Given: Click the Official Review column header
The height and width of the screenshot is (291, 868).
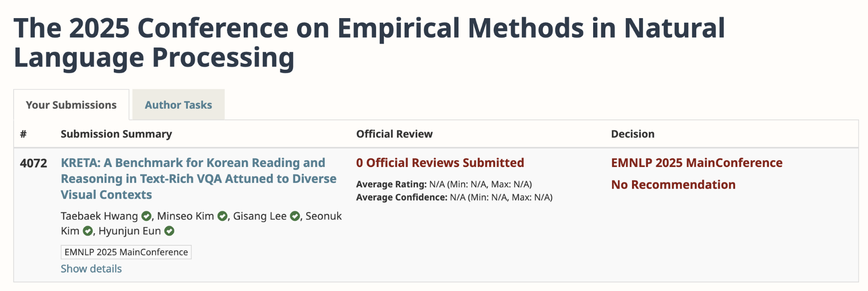Looking at the screenshot, I should (x=394, y=134).
